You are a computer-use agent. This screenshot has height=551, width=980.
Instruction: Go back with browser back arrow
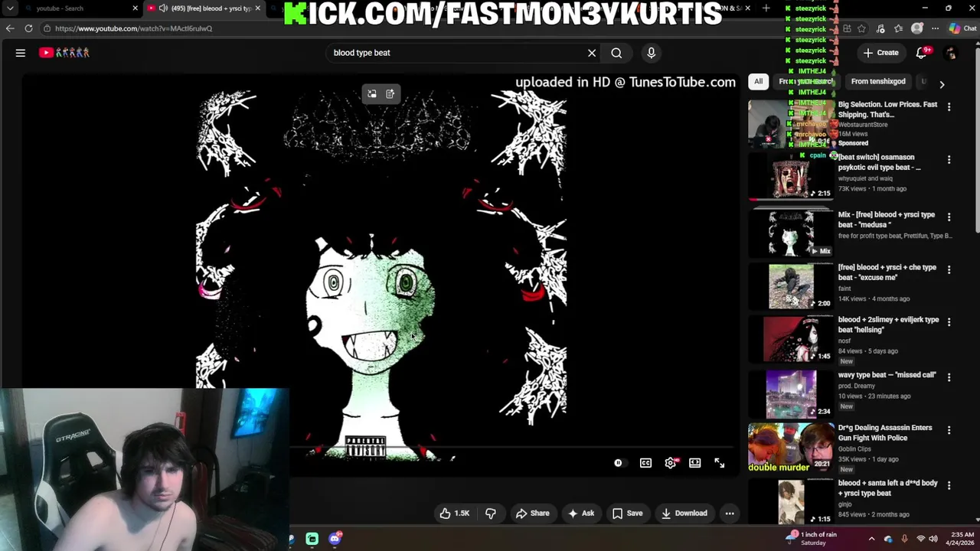10,28
